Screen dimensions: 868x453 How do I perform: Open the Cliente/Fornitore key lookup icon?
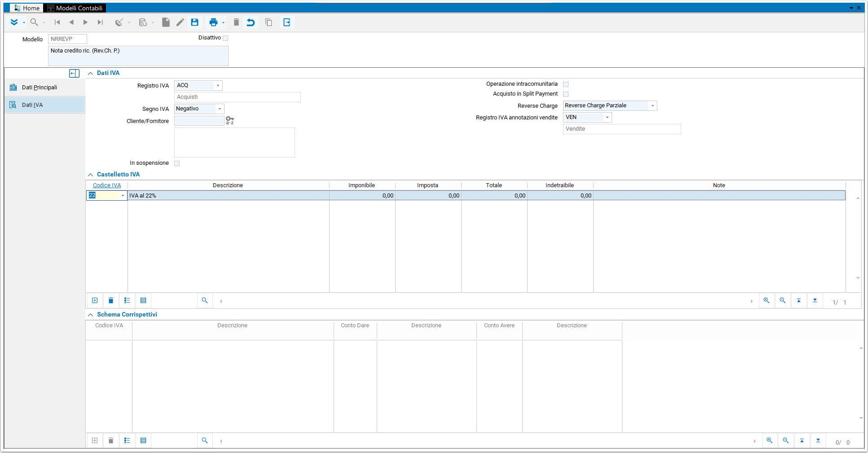pyautogui.click(x=230, y=120)
